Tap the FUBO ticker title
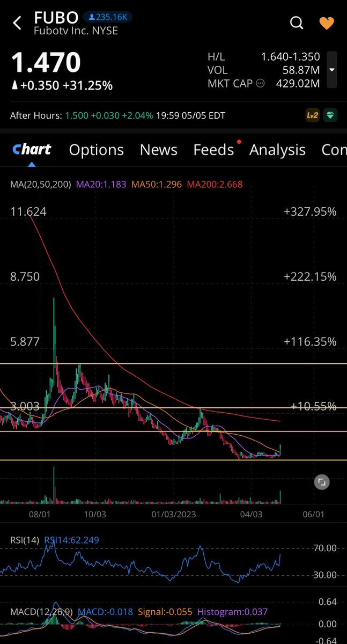The width and height of the screenshot is (347, 644). 56,18
